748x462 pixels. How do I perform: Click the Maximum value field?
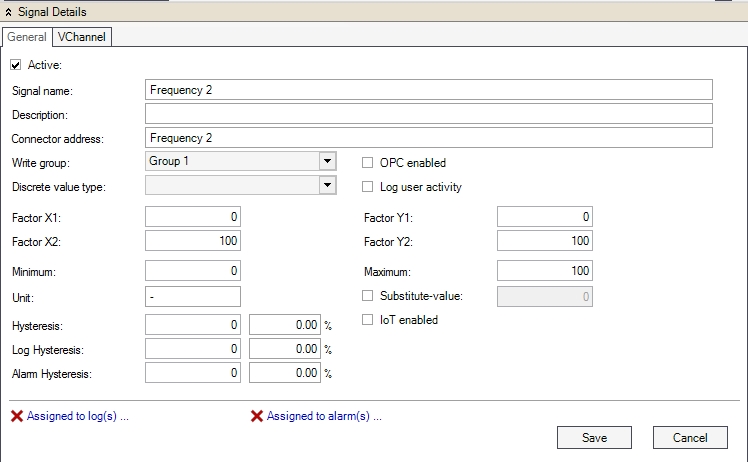[x=544, y=271]
